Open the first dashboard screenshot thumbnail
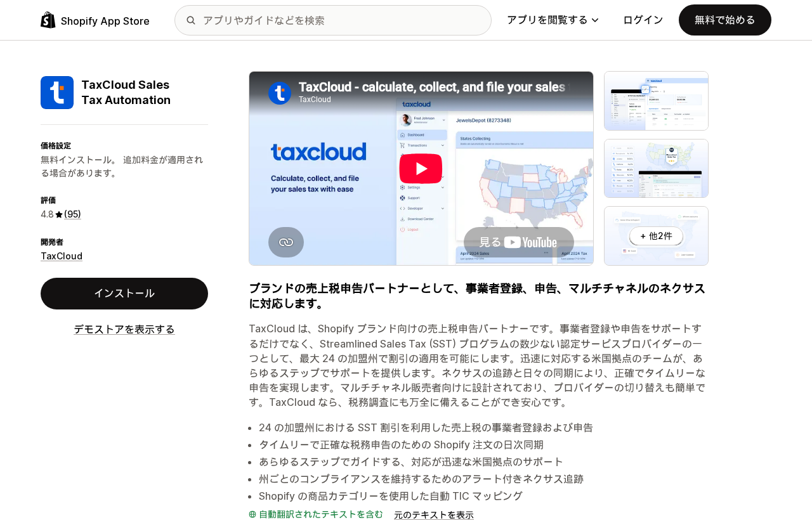 [656, 101]
